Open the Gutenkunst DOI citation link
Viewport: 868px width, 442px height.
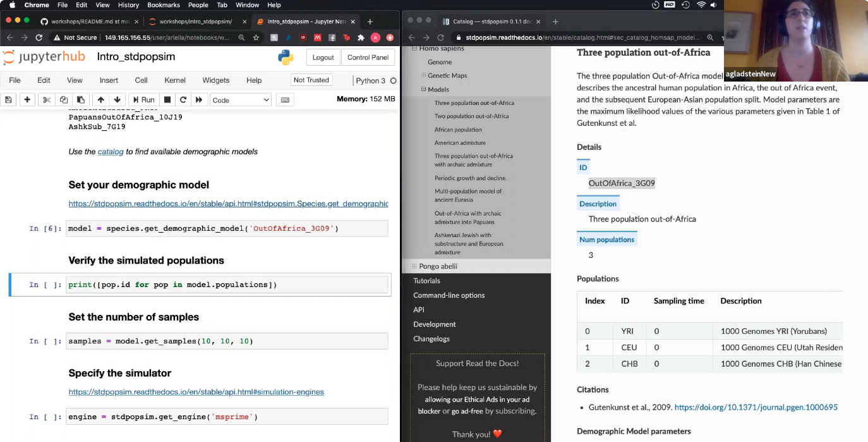[756, 408]
